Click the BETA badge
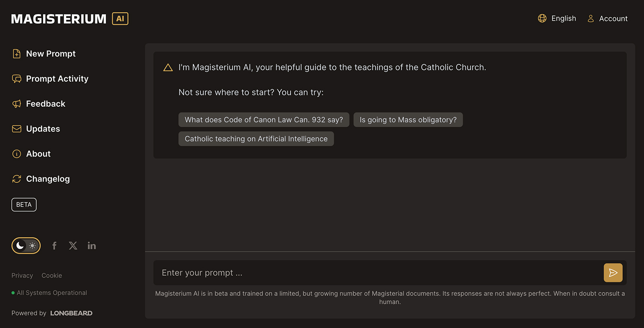 [24, 204]
